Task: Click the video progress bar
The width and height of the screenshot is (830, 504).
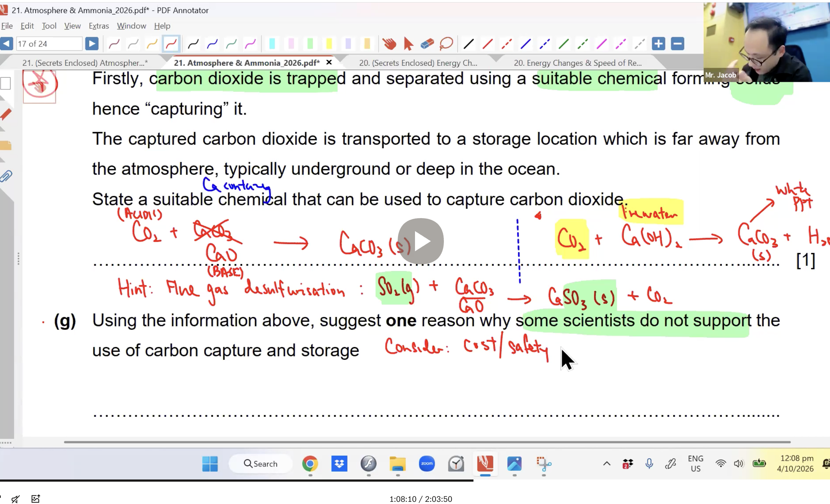Action: click(x=415, y=481)
